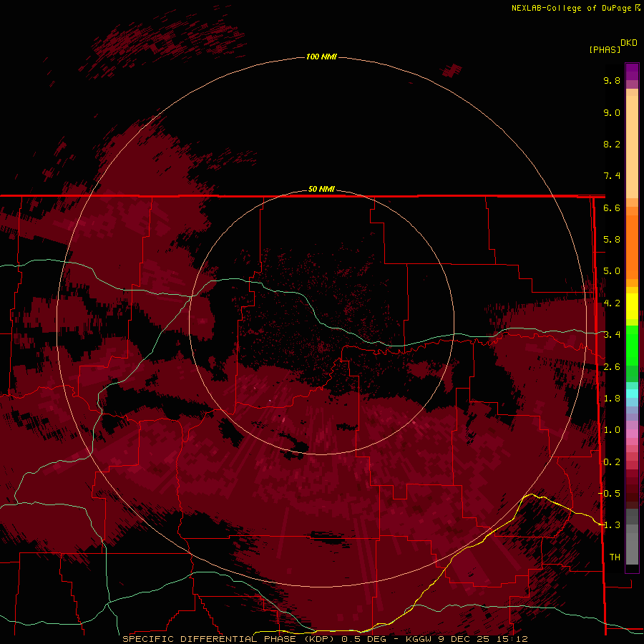Click the 5.0 value on the color scale
The image size is (644, 644).
(x=612, y=271)
